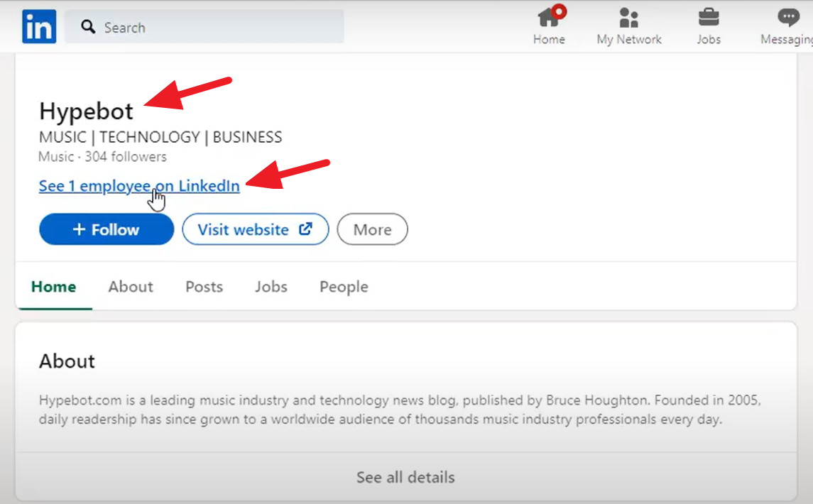Open See 1 employee on LinkedIn link

click(x=139, y=186)
